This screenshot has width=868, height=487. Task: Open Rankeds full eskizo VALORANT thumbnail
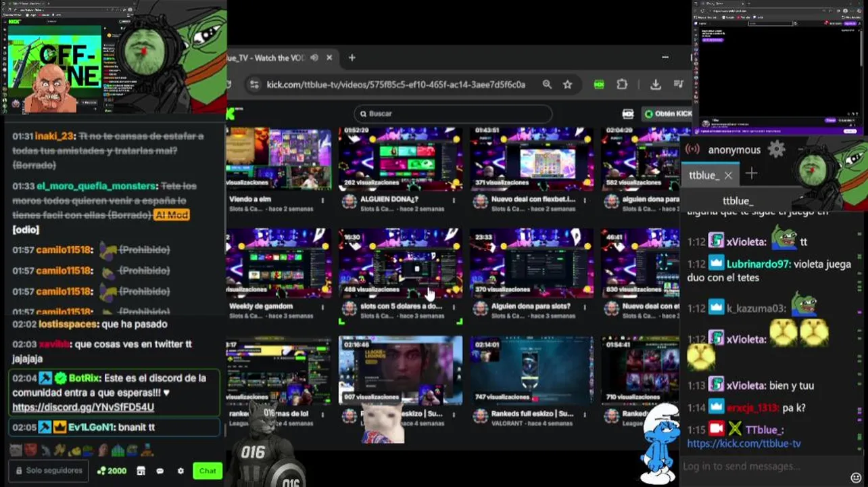[x=532, y=371]
